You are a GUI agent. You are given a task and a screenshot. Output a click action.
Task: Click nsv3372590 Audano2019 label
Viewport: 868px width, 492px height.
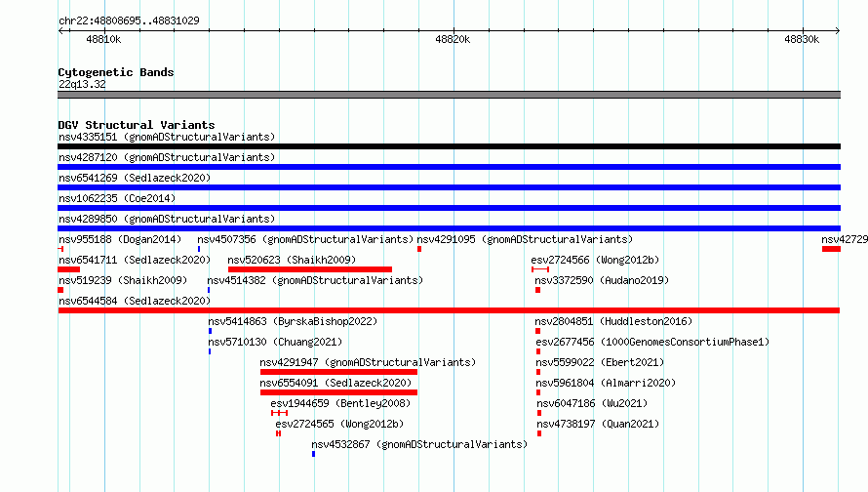point(602,280)
